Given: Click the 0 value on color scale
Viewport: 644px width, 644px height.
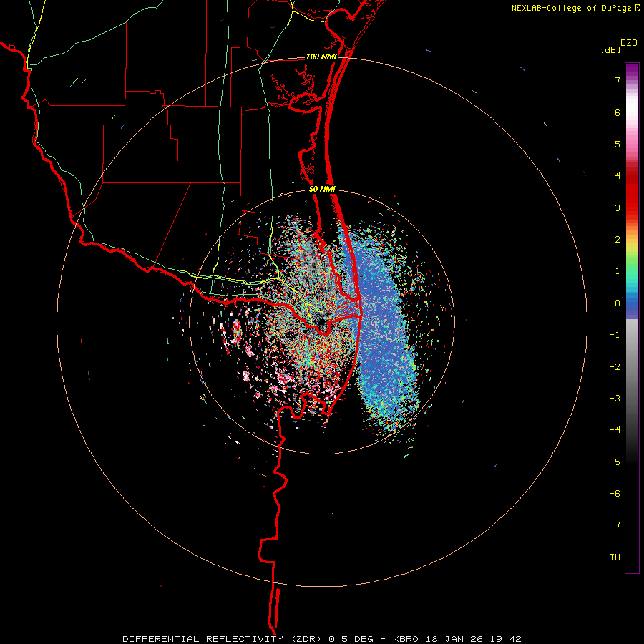Looking at the screenshot, I should (x=618, y=303).
